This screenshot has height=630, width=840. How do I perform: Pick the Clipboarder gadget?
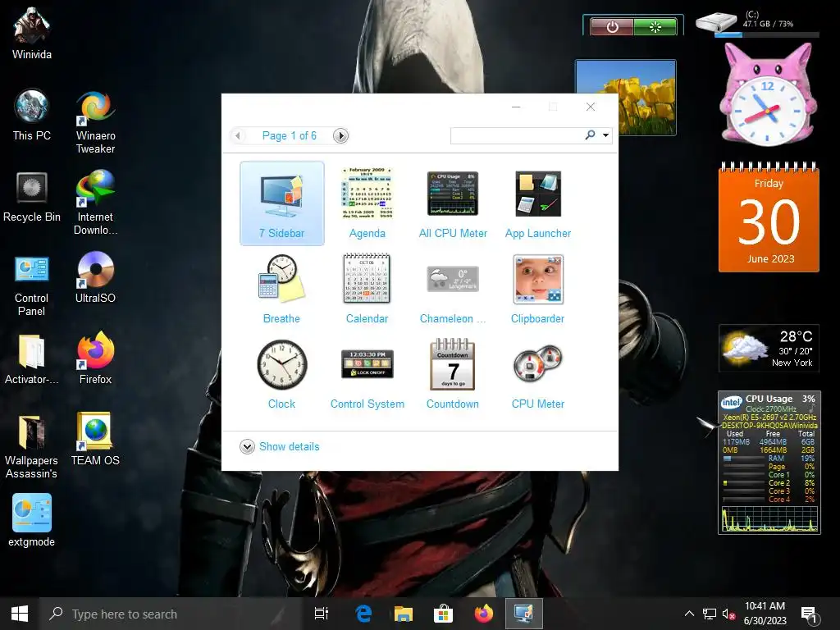538,290
